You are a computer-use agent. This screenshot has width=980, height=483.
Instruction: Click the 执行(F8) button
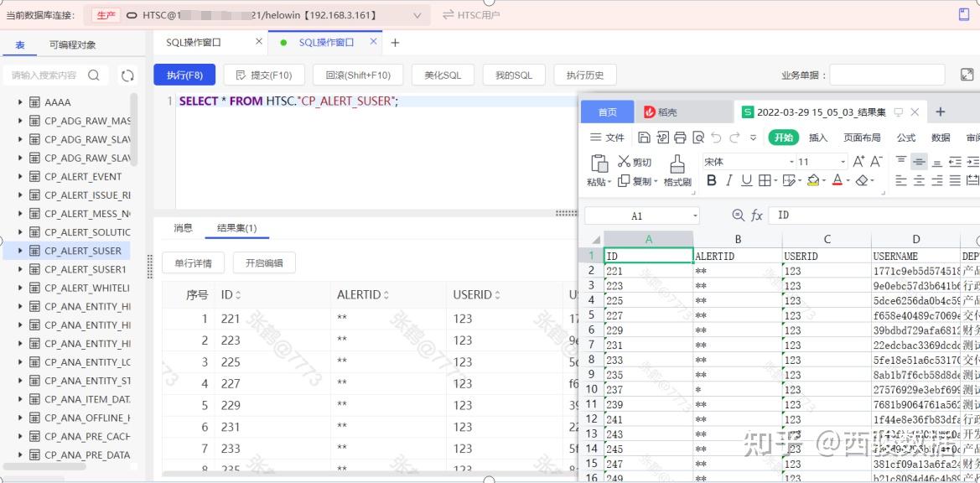pyautogui.click(x=184, y=75)
